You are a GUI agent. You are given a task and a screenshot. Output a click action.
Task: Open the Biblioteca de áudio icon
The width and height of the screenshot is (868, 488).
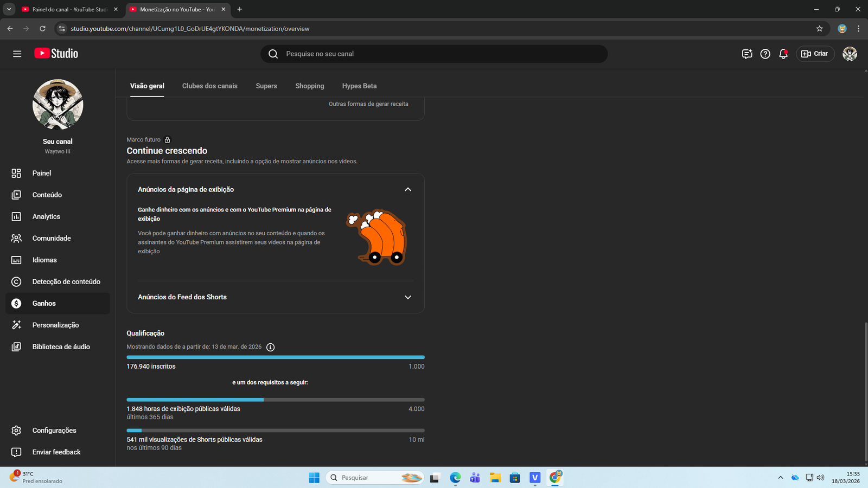(16, 346)
